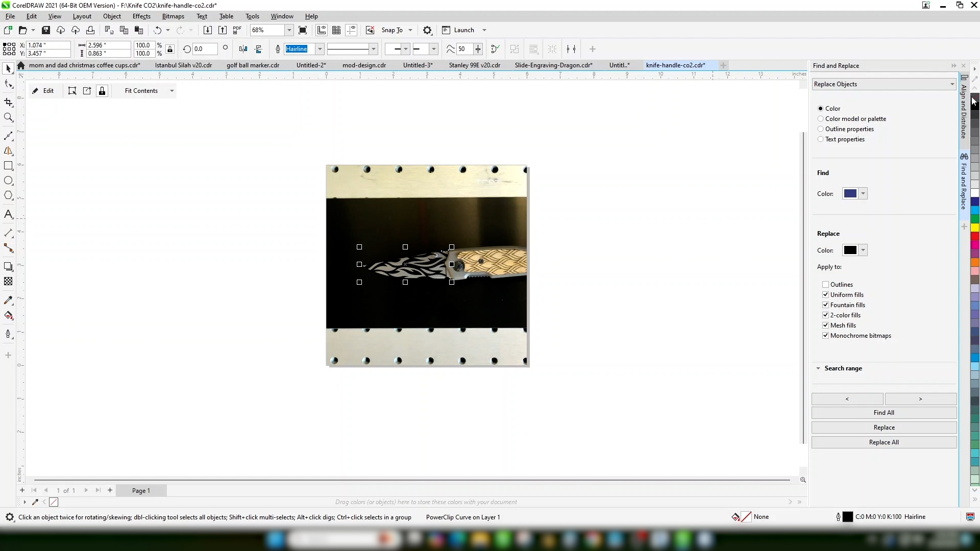Switch to Stanley 99E v20.cdr tab
Image resolution: width=980 pixels, height=551 pixels.
[x=474, y=65]
